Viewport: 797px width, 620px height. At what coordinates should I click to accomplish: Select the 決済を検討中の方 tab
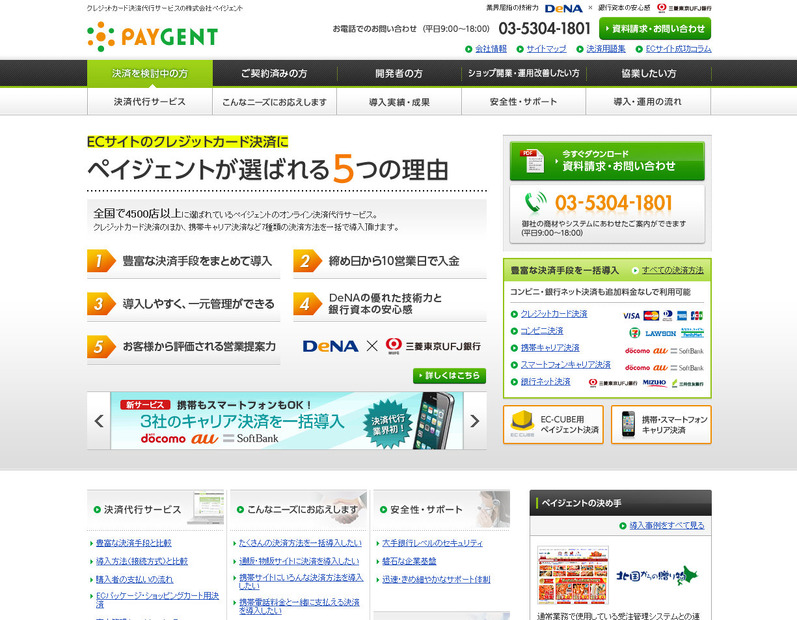[149, 74]
